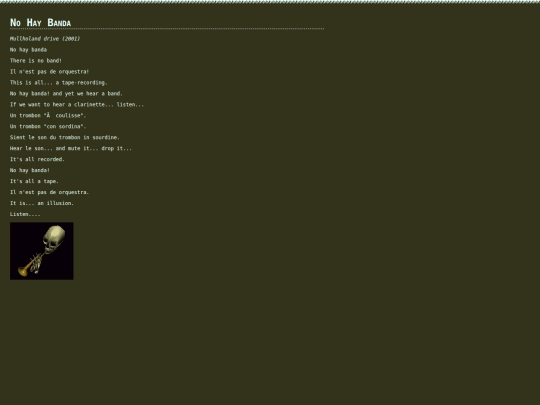Click the line 'Il n'est pas de orquestra!' with exclamation mark
Viewport: 540px width, 405px height.
coord(49,72)
